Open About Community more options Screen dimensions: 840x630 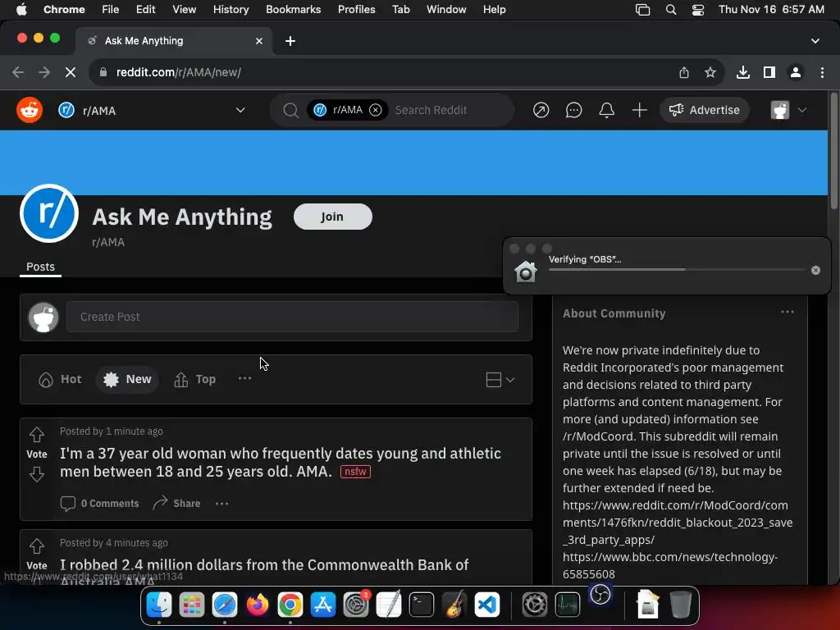click(x=787, y=313)
